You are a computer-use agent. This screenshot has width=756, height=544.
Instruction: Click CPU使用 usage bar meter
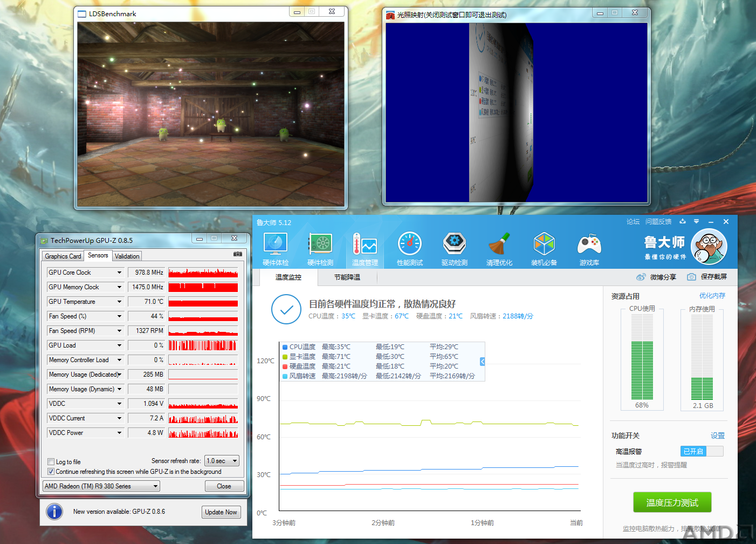(x=642, y=357)
